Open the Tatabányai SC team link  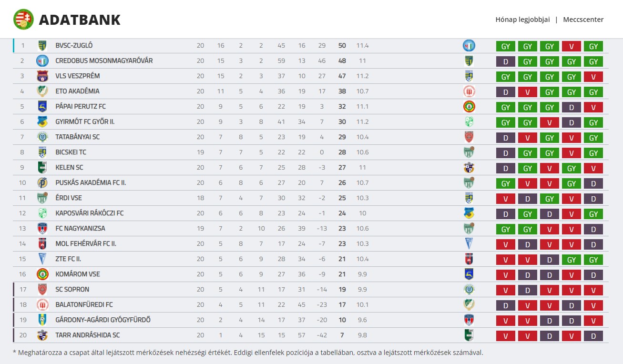coord(77,137)
